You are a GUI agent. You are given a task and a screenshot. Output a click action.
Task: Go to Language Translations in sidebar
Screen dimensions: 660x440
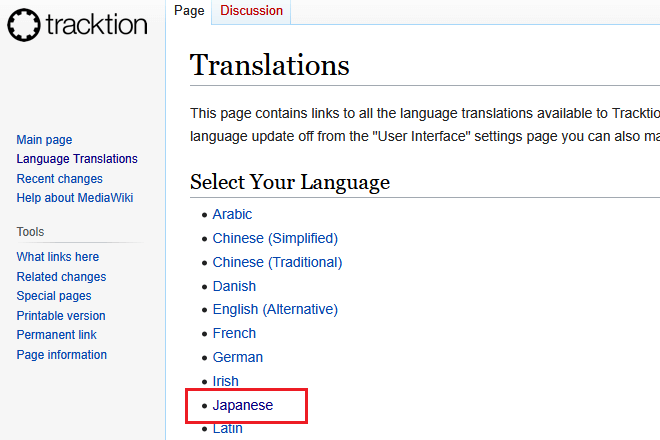point(77,159)
